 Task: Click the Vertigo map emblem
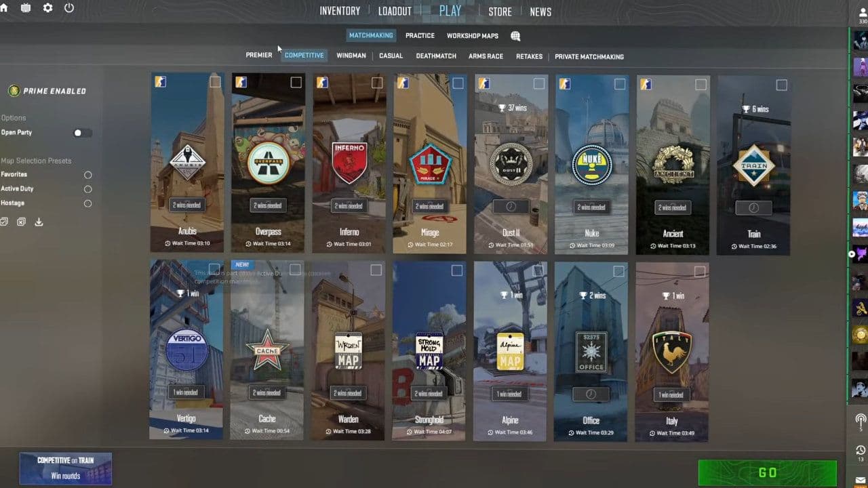186,350
